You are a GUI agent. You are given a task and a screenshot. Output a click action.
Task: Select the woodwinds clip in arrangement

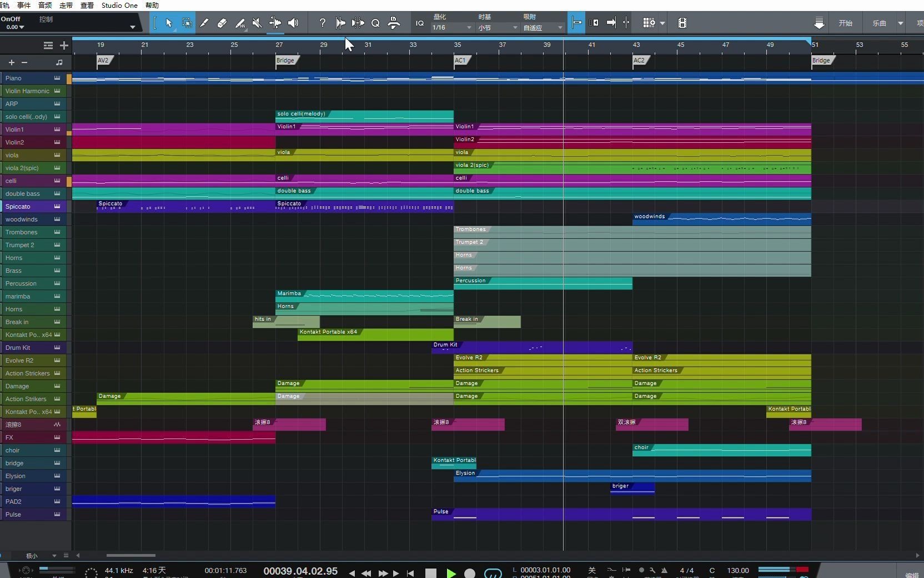[721, 219]
